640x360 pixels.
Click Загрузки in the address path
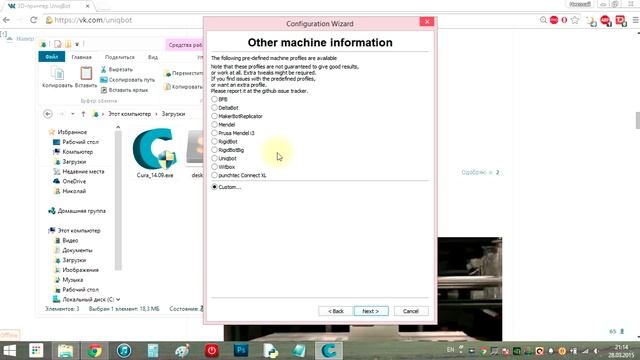click(173, 114)
